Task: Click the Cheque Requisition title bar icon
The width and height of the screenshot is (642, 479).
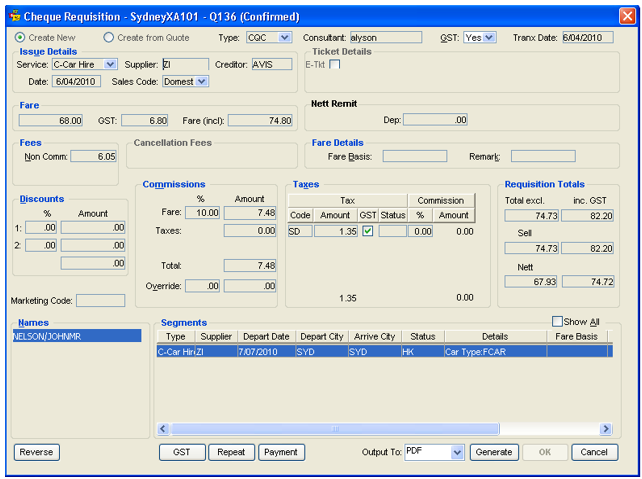Action: click(x=12, y=14)
